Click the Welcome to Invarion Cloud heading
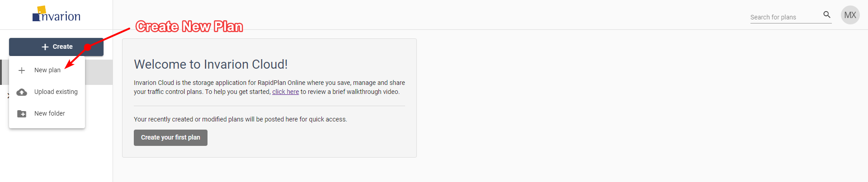Image resolution: width=868 pixels, height=182 pixels. [x=211, y=64]
